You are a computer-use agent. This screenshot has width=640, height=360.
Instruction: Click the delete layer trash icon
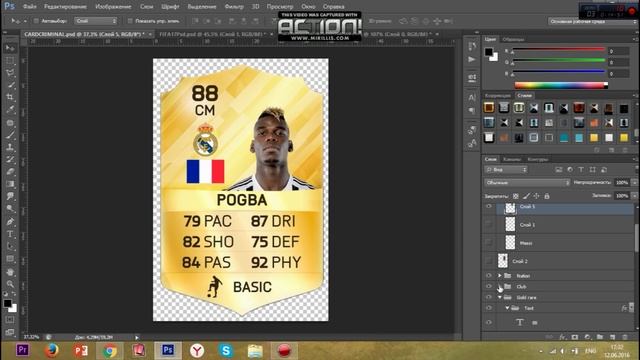coord(625,337)
